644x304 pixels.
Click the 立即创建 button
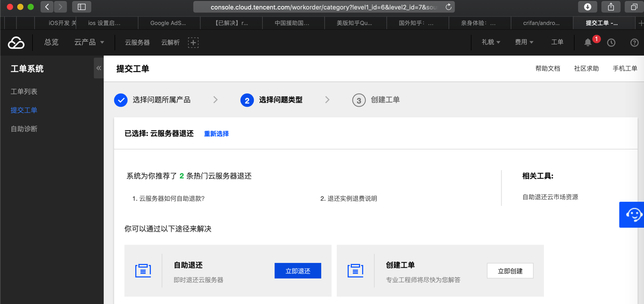pos(510,271)
